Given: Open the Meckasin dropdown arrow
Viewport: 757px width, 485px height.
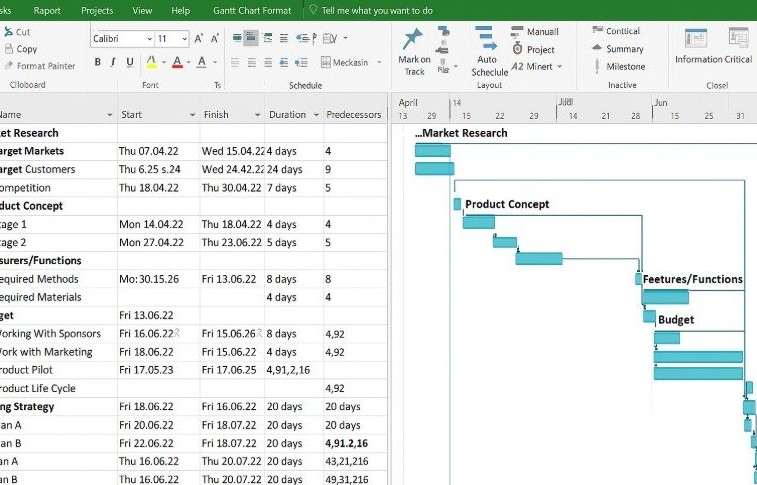Looking at the screenshot, I should coord(379,62).
